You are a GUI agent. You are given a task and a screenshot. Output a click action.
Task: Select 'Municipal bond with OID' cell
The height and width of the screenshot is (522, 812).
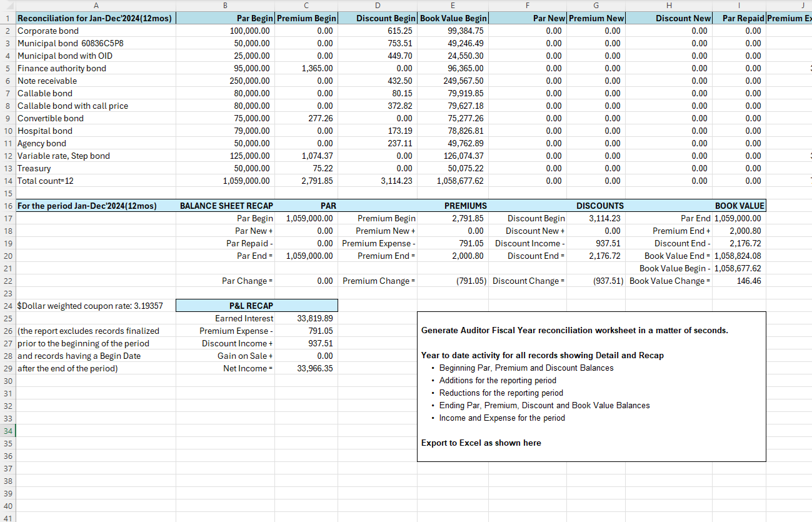click(96, 56)
